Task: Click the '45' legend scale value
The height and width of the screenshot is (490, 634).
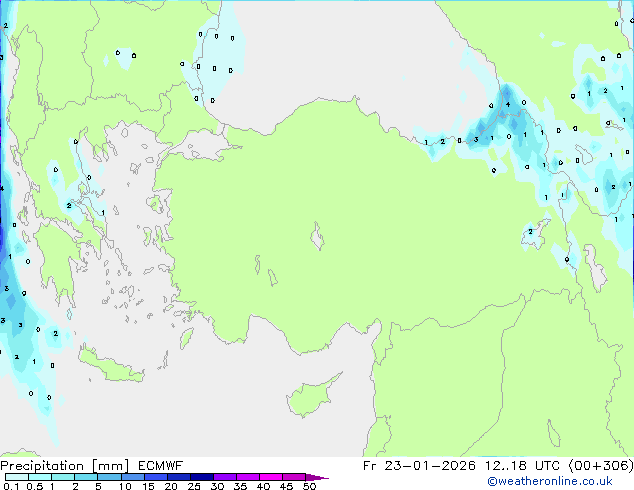Action: (x=286, y=486)
